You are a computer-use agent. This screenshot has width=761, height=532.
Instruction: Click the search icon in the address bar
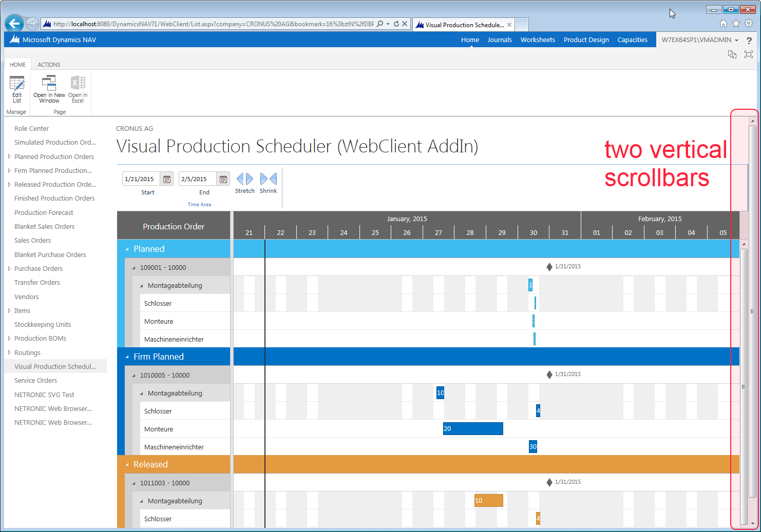coord(380,24)
